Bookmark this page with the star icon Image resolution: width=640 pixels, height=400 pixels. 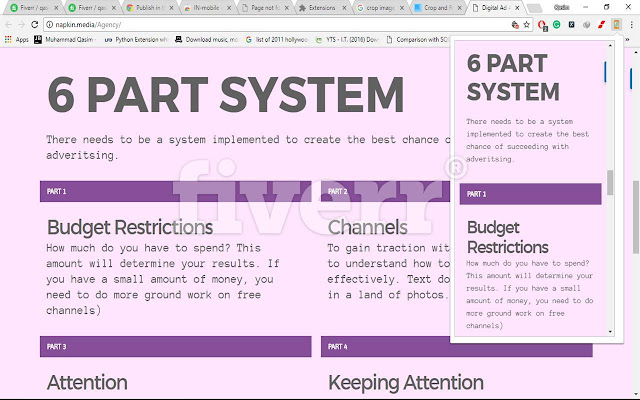point(527,25)
